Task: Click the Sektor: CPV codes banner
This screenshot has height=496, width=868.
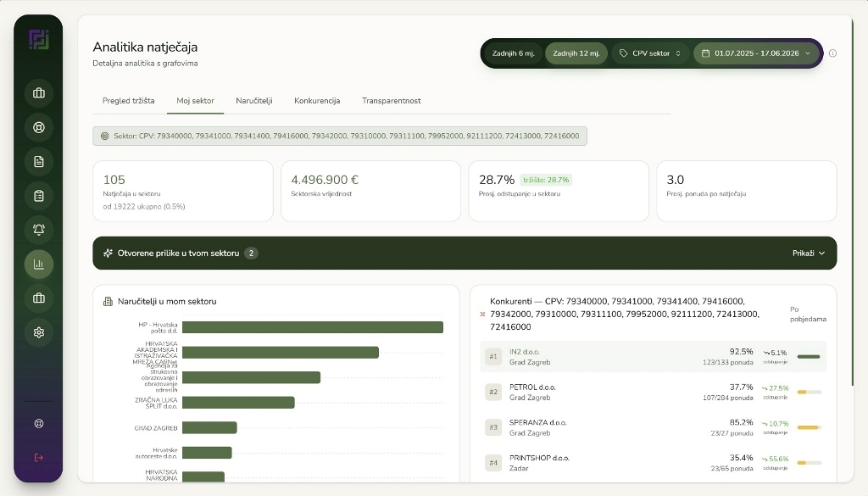Action: (340, 136)
